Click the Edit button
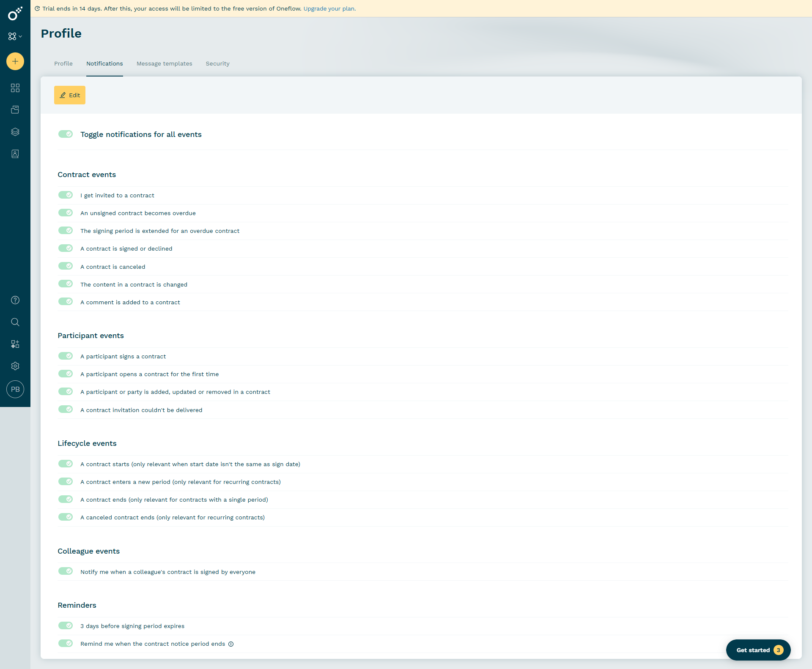The image size is (812, 669). [70, 95]
